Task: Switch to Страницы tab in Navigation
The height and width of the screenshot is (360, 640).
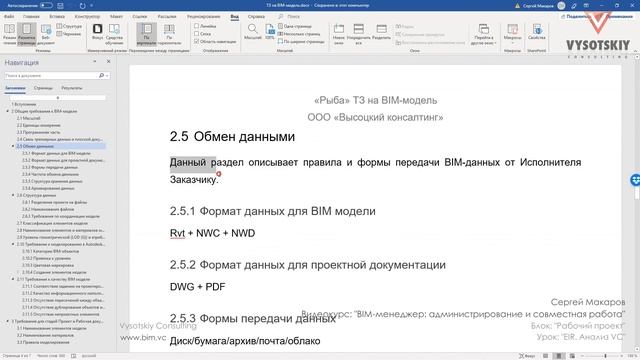Action: (x=43, y=88)
